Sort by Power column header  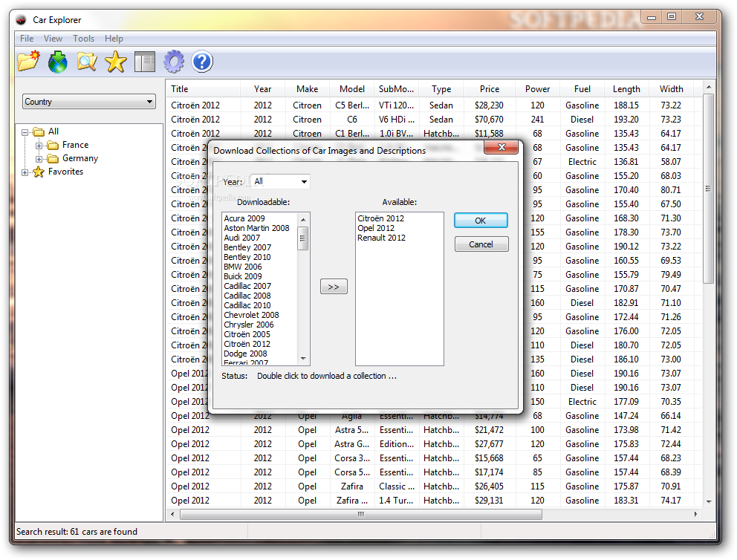pyautogui.click(x=537, y=89)
